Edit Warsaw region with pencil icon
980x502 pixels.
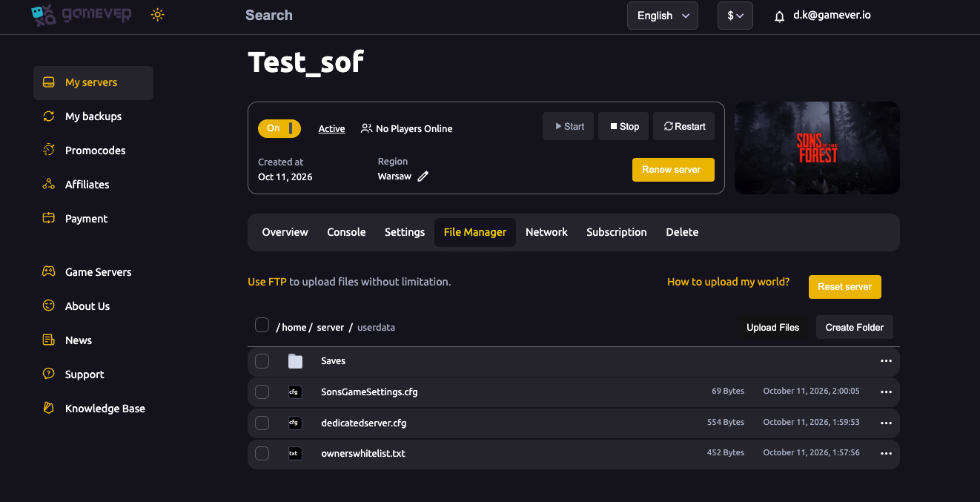pos(423,176)
